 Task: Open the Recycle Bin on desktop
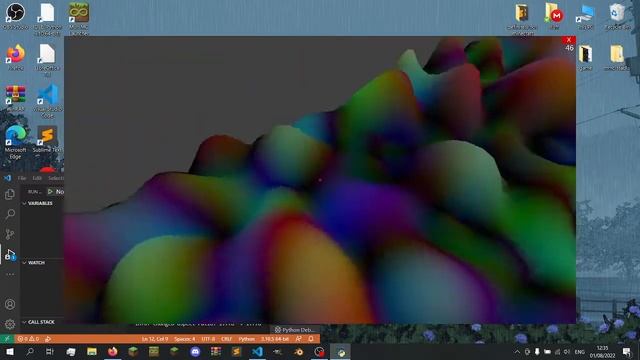click(617, 16)
